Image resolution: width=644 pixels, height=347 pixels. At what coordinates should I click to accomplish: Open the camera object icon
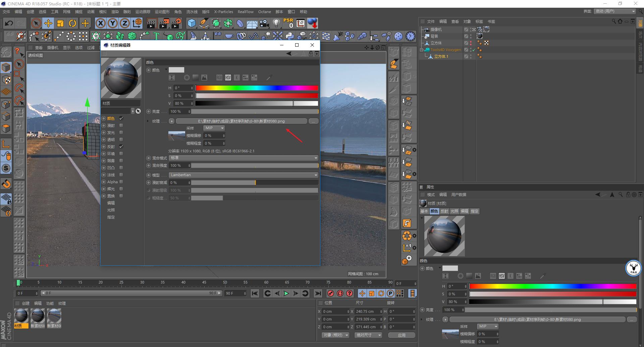264,23
